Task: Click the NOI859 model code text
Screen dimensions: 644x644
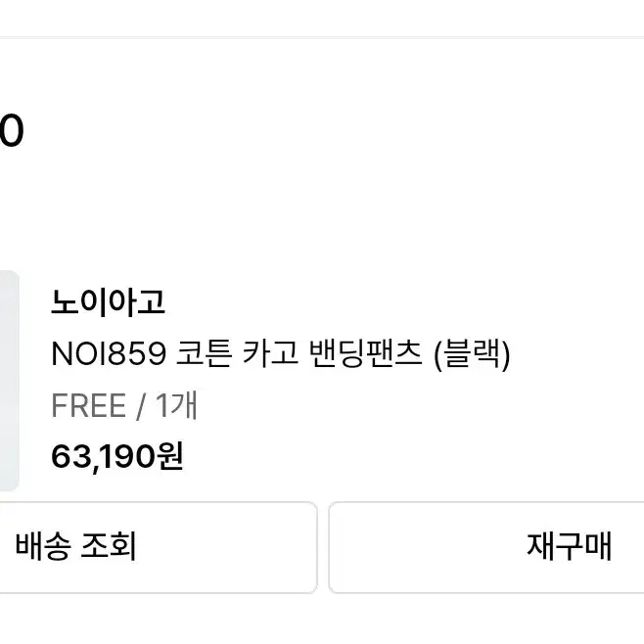Action: (109, 354)
